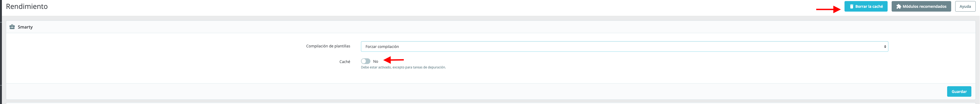Select the Smarty panel header

pos(491,27)
